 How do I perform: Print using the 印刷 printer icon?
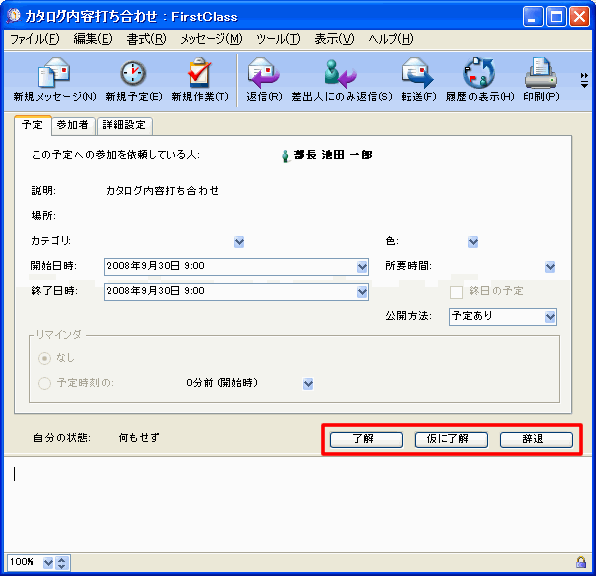coord(541,72)
